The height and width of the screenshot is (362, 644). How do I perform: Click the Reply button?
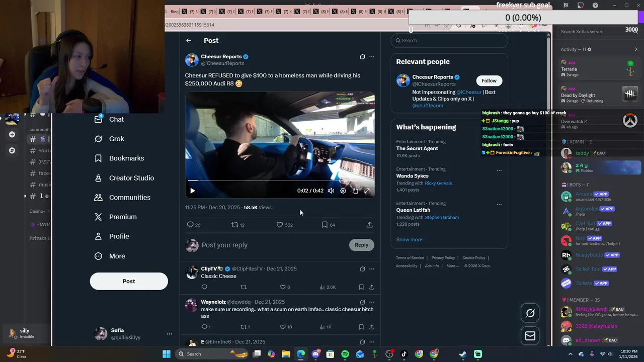(x=361, y=245)
